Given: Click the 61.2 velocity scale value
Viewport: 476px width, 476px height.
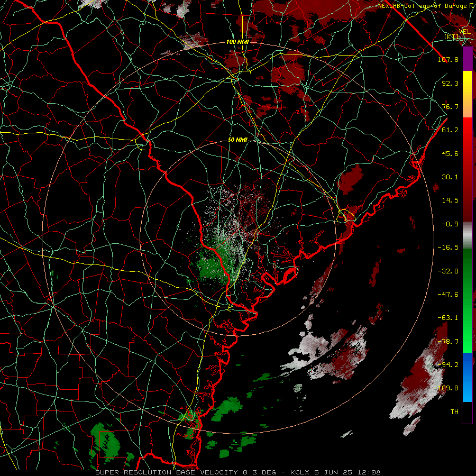Looking at the screenshot, I should coord(450,130).
